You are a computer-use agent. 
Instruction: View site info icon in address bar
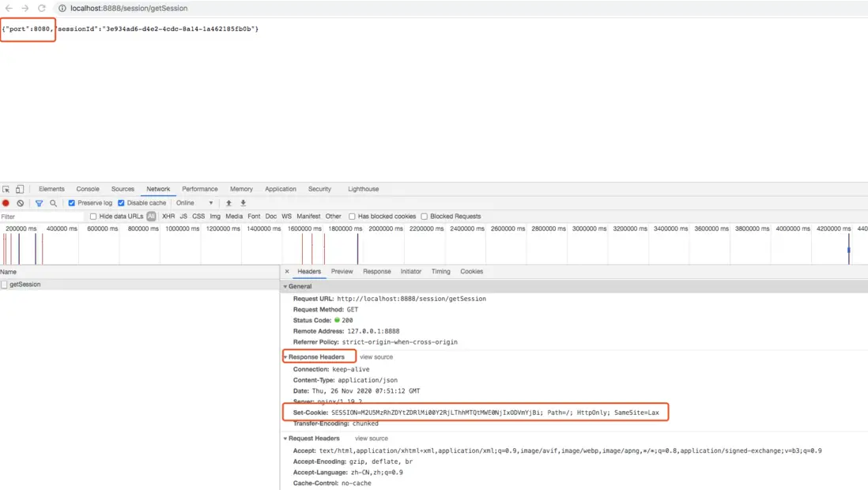tap(62, 9)
